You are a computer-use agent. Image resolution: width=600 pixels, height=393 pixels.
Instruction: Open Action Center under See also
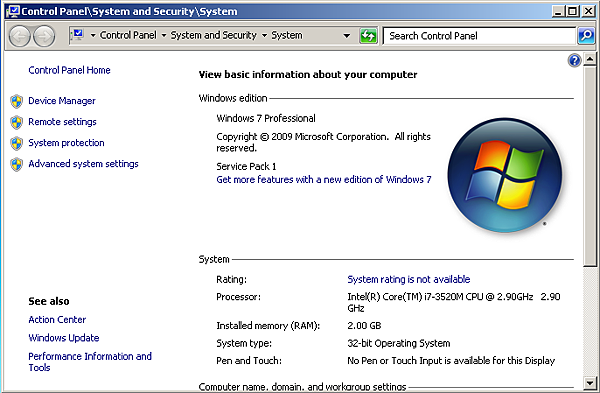click(x=57, y=320)
